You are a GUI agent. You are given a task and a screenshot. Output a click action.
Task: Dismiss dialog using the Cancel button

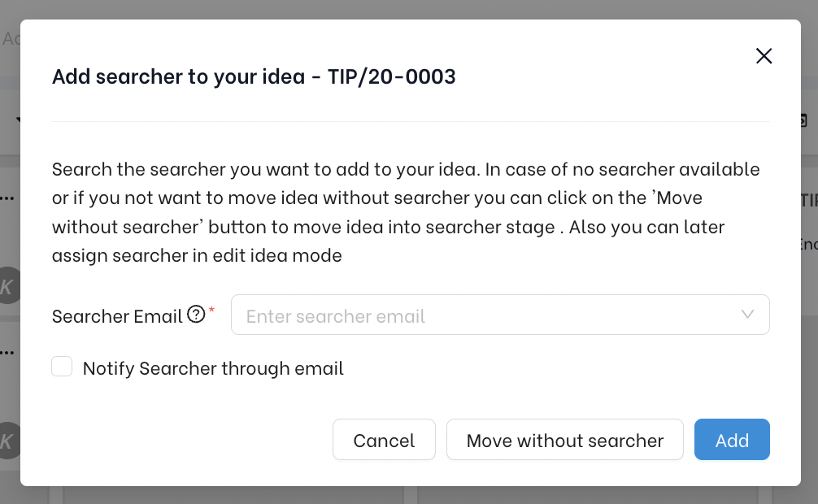384,439
